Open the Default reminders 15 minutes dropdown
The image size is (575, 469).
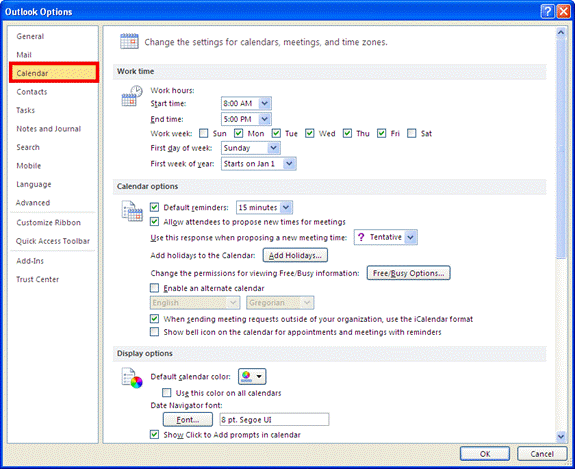tap(286, 208)
